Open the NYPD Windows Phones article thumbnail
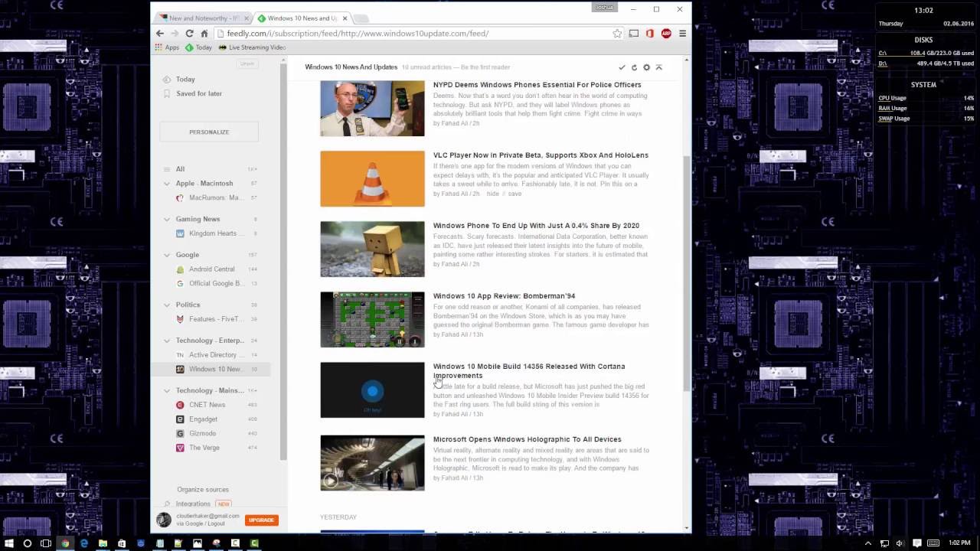 coord(372,109)
